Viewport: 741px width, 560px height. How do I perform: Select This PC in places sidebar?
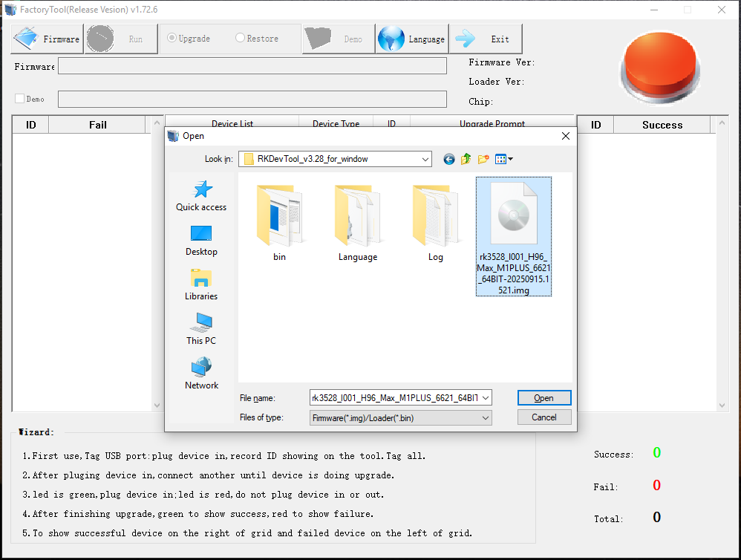pyautogui.click(x=201, y=329)
